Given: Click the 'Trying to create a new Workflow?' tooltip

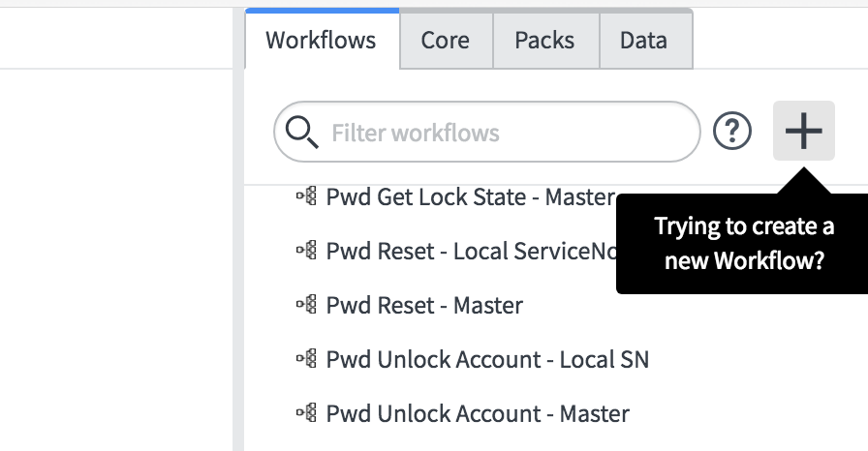Looking at the screenshot, I should [743, 243].
